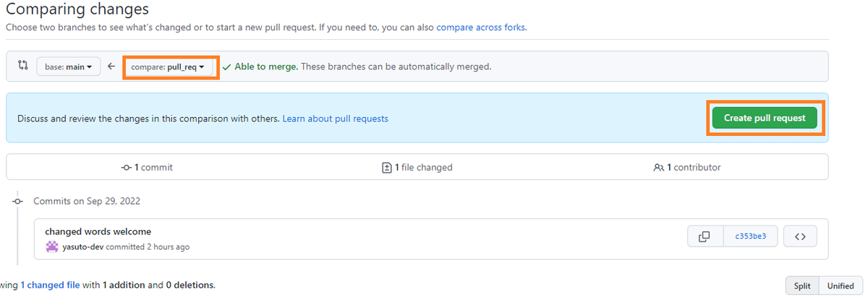
Task: Copy the full commit SHA icon
Action: [705, 236]
